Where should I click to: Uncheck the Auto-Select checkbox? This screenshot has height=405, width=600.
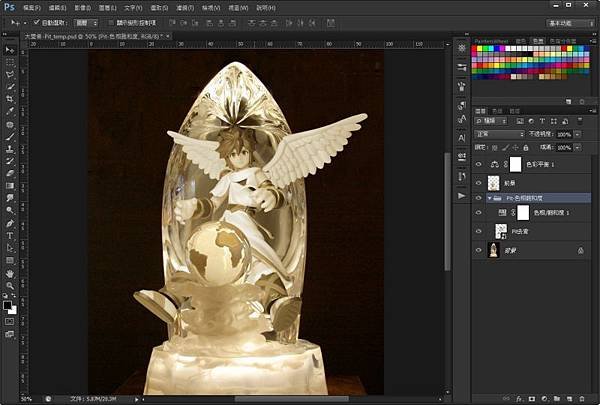point(37,23)
